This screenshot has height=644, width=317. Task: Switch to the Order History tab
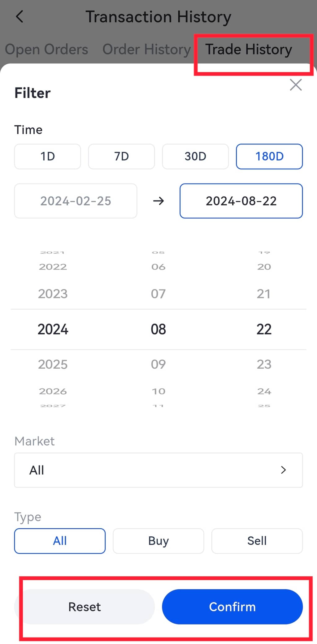pos(147,49)
